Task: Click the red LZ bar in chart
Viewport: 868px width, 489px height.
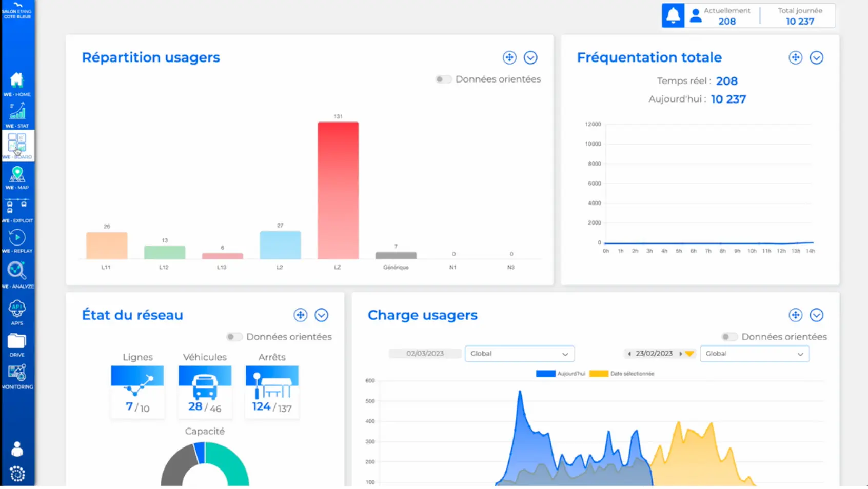Action: (338, 190)
